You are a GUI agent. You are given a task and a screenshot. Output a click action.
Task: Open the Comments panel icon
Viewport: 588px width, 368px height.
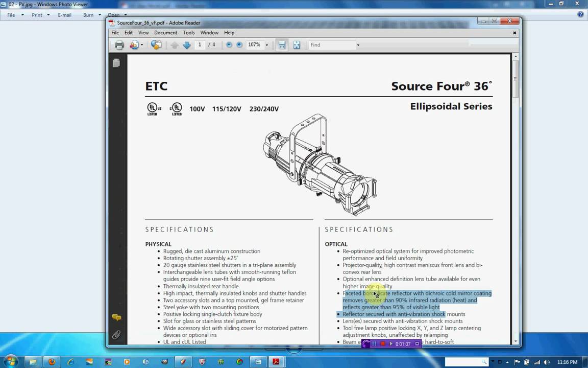pyautogui.click(x=116, y=318)
